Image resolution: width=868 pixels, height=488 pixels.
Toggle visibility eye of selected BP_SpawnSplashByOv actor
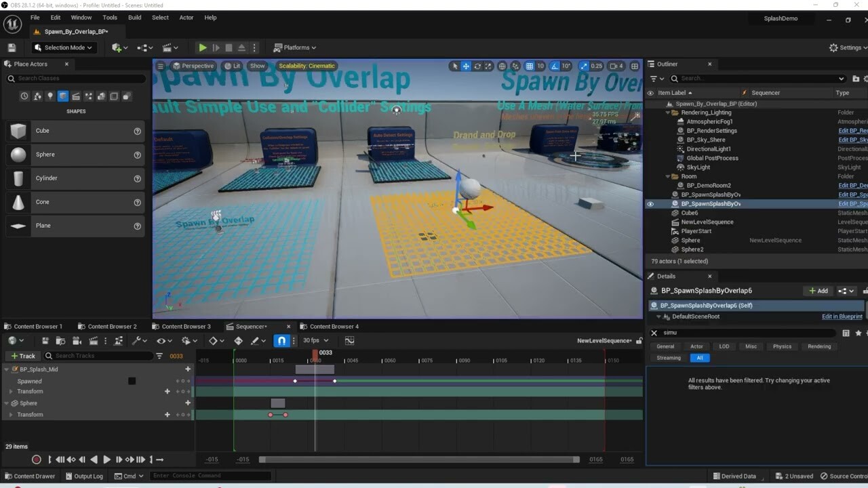coord(650,204)
